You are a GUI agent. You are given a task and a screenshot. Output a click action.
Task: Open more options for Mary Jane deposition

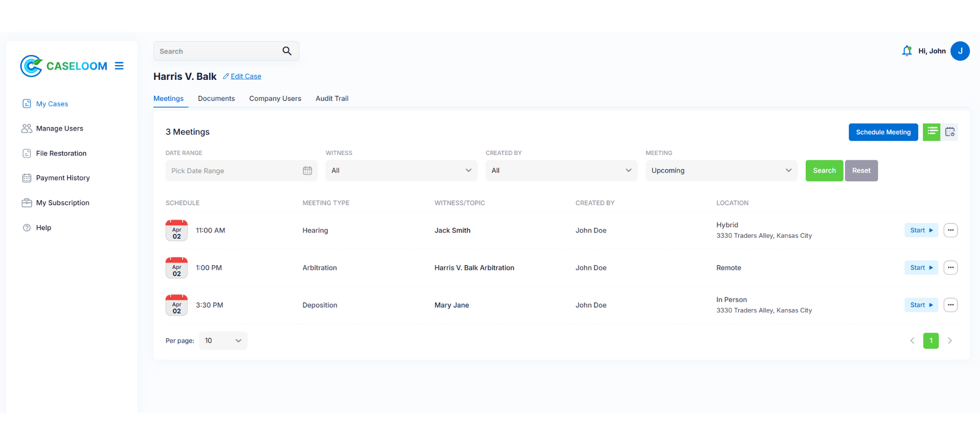pos(950,305)
